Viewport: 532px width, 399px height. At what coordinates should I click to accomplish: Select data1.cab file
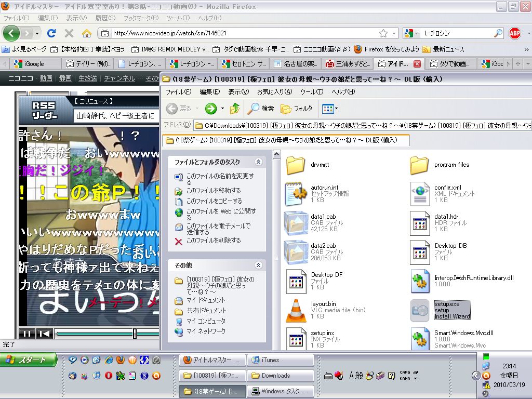tap(314, 223)
